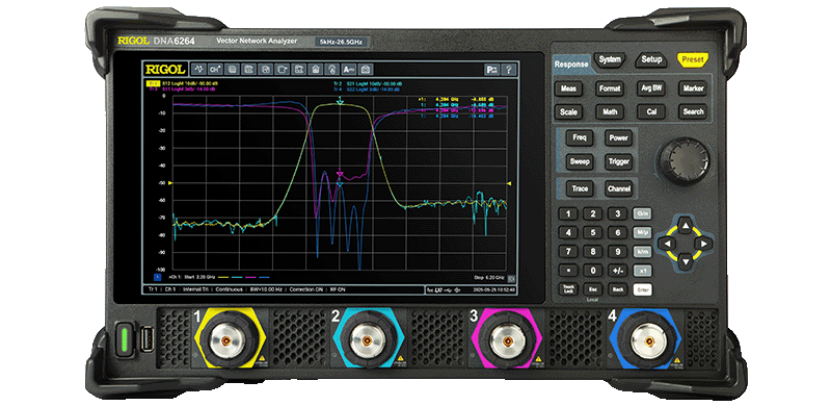Hit the up arrow navigation key
831x406 pixels.
click(x=686, y=226)
